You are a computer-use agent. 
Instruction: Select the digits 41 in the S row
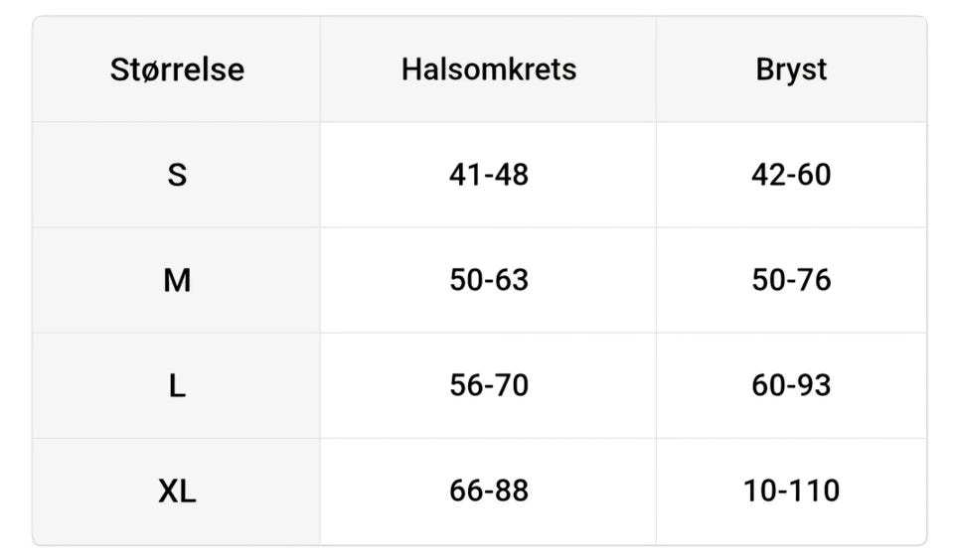(464, 175)
